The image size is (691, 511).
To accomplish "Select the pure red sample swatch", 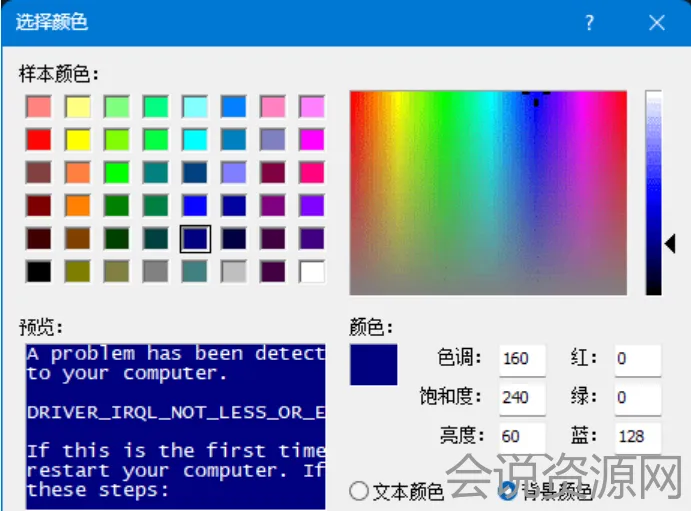I will pos(39,139).
